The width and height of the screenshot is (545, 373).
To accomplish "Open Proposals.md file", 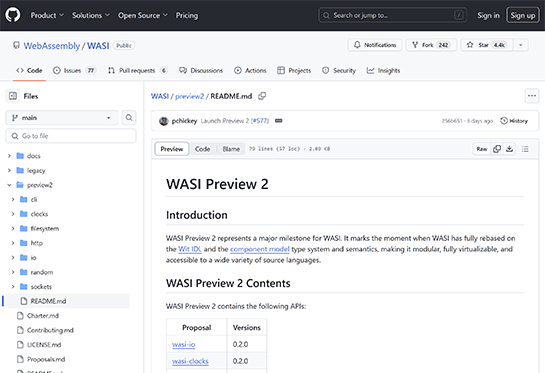I will (46, 359).
